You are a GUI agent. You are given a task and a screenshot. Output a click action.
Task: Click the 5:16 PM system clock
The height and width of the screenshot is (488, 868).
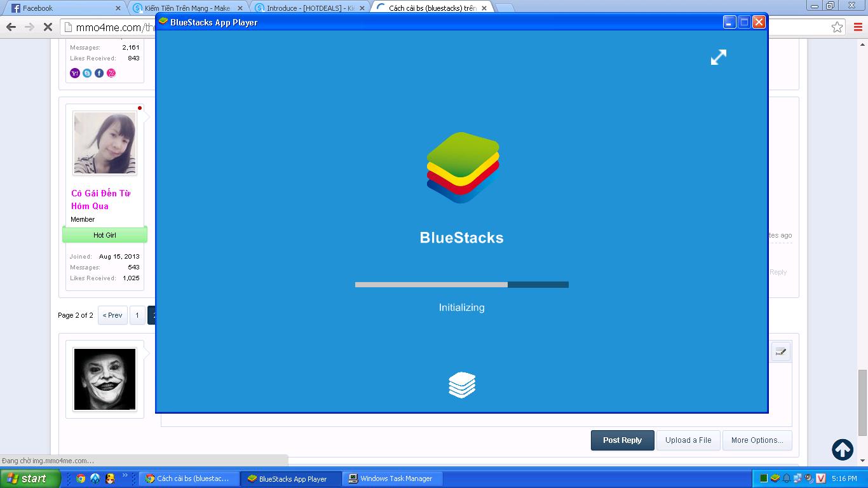(x=844, y=478)
